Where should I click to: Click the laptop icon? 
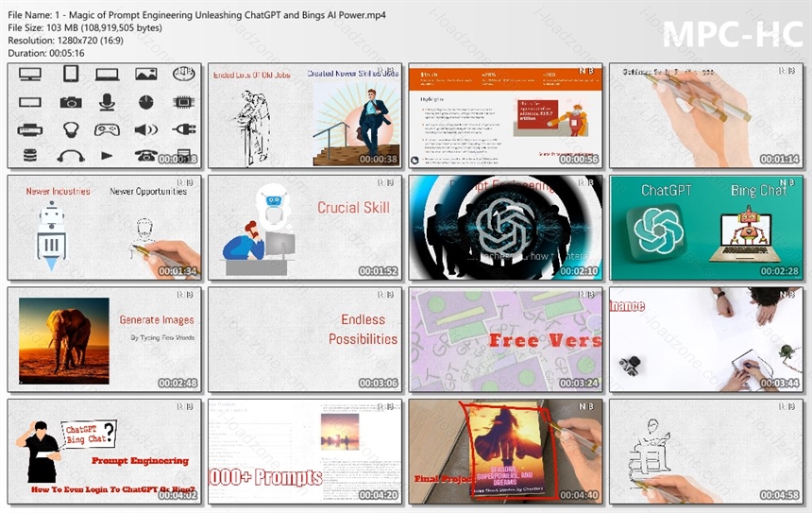(x=108, y=75)
